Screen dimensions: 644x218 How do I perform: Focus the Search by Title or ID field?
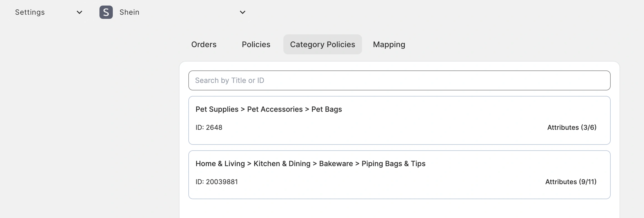(399, 80)
